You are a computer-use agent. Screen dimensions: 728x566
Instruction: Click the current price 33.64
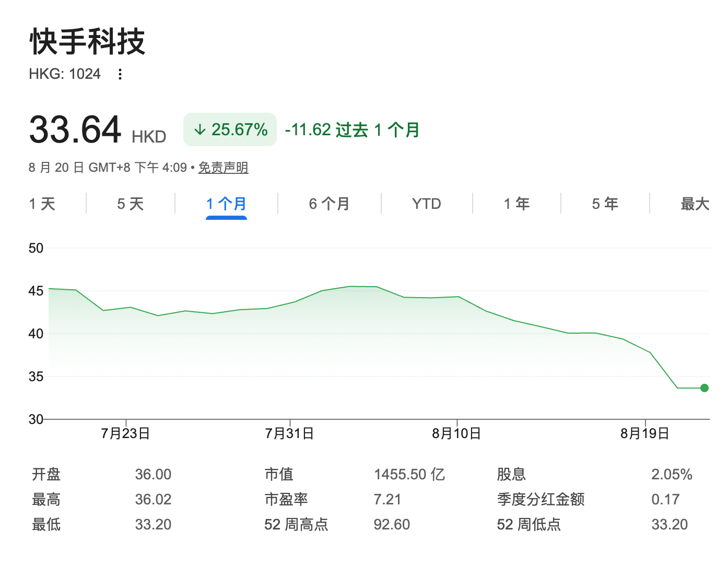[x=75, y=129]
